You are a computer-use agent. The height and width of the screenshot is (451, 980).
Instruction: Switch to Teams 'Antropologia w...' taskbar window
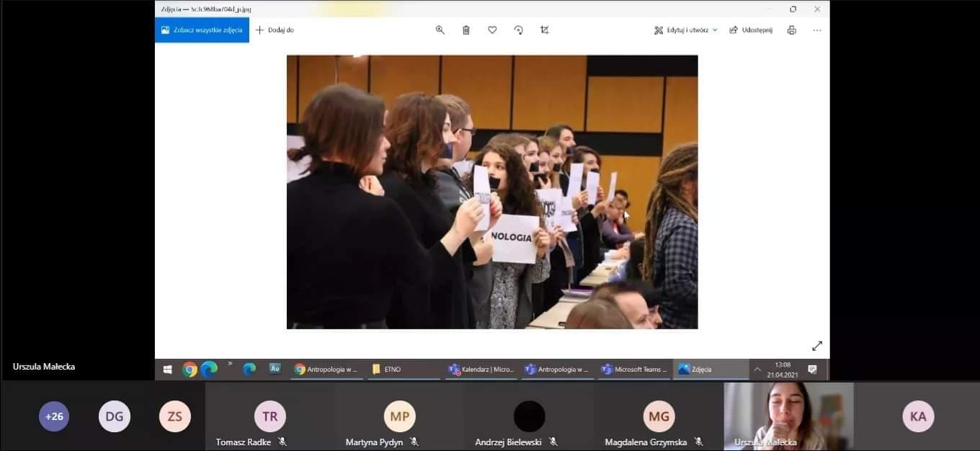click(x=558, y=369)
